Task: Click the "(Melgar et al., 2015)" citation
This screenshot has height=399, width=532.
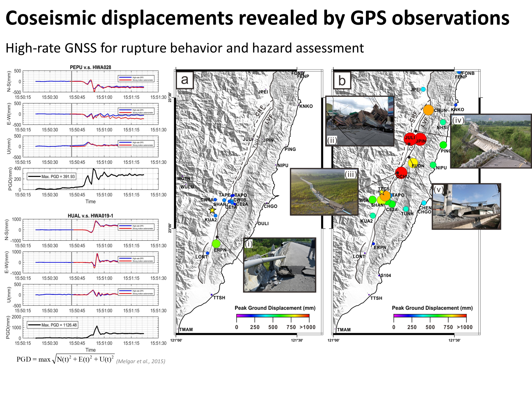Action: click(x=141, y=361)
